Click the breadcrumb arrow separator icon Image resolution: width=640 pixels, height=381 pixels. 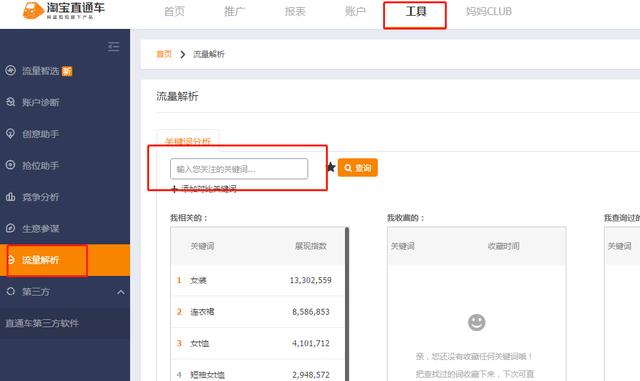182,54
